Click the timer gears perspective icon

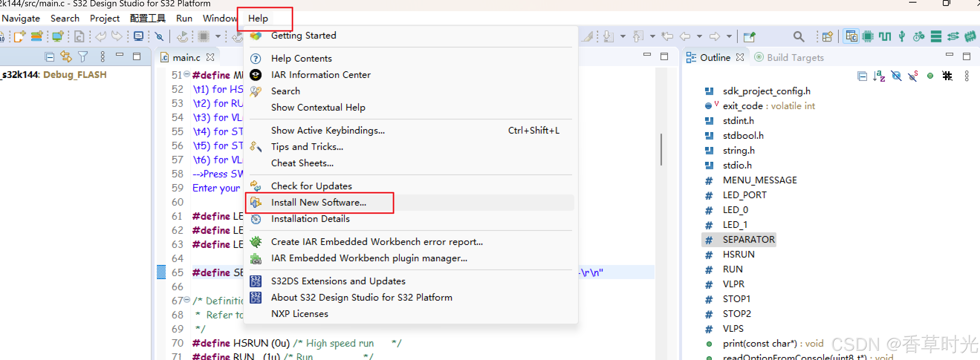[x=919, y=36]
